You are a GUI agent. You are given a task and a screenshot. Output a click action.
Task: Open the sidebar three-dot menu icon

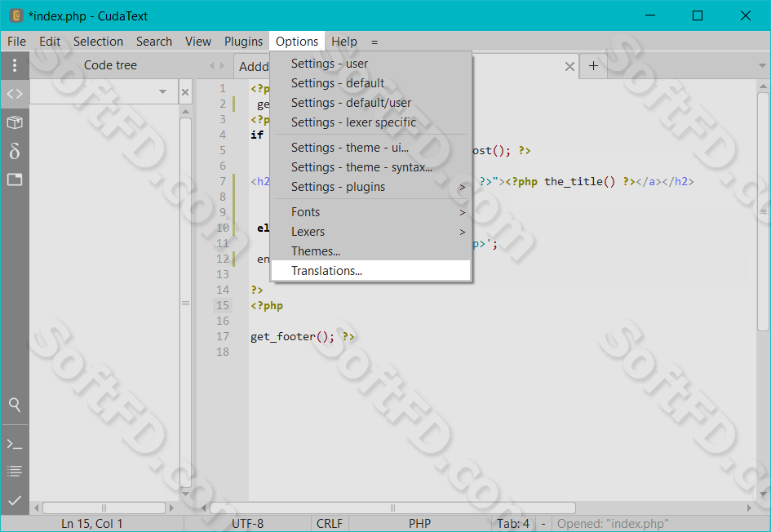[x=15, y=65]
